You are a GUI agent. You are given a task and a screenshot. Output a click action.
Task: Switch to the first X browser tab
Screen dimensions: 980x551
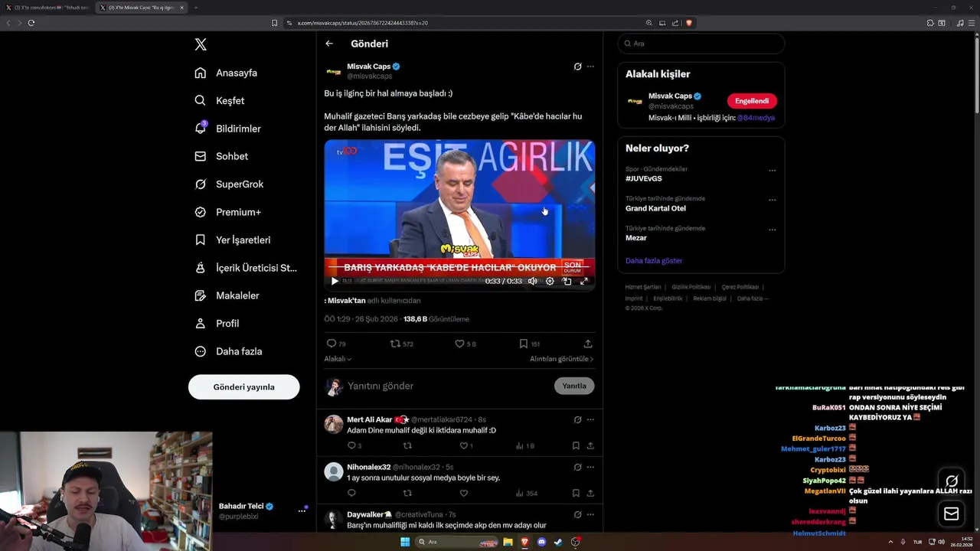coord(47,8)
